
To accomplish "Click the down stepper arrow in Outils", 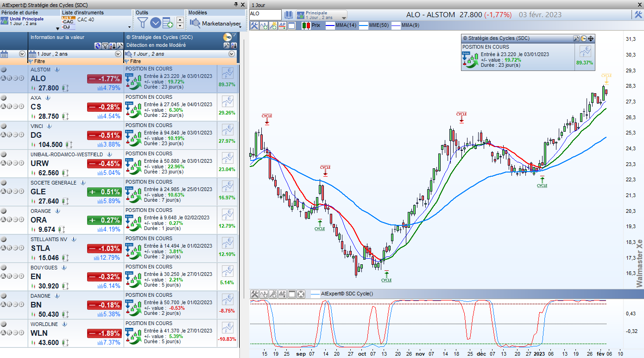I will 180,26.
